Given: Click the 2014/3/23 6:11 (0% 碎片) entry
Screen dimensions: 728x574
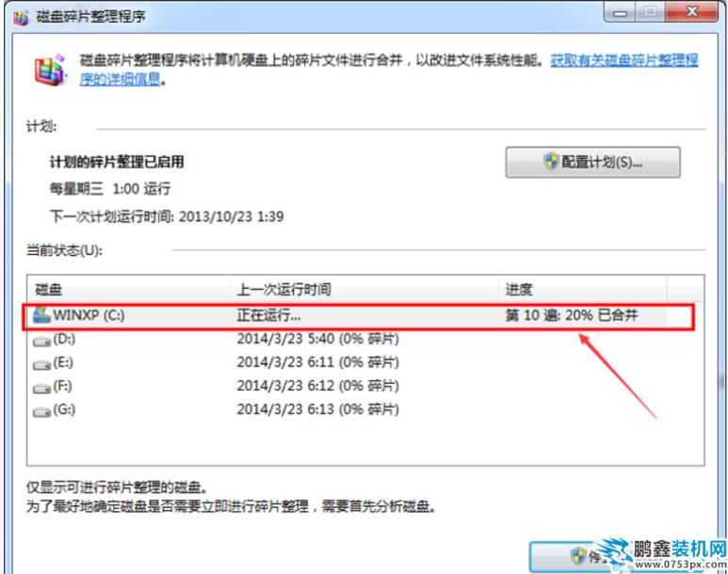Looking at the screenshot, I should click(x=317, y=362).
